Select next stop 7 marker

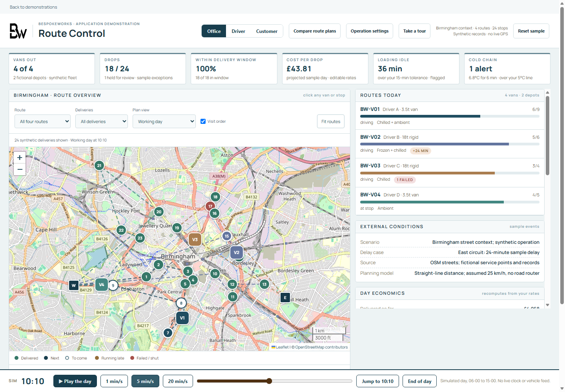pos(168,333)
